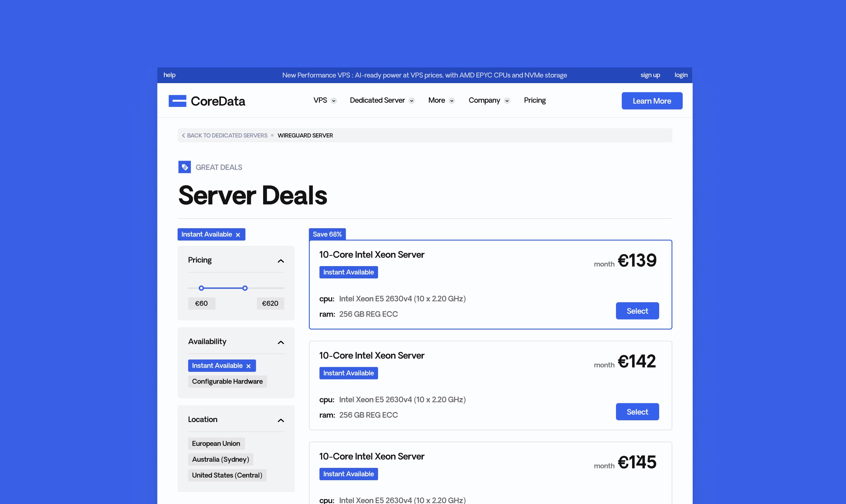Screen dimensions: 846x504
Task: Click the WIREGUARD SERVER breadcrumb
Action: [x=305, y=135]
